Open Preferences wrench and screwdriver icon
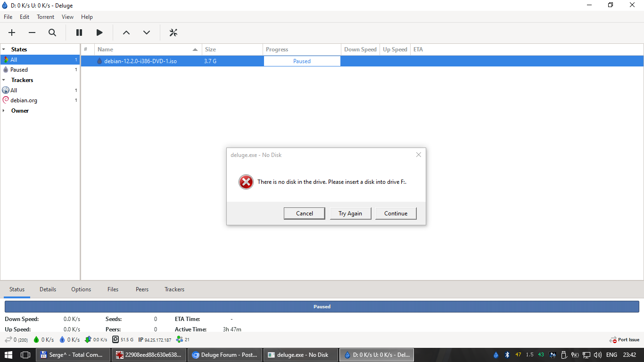The height and width of the screenshot is (362, 644). coord(173,33)
